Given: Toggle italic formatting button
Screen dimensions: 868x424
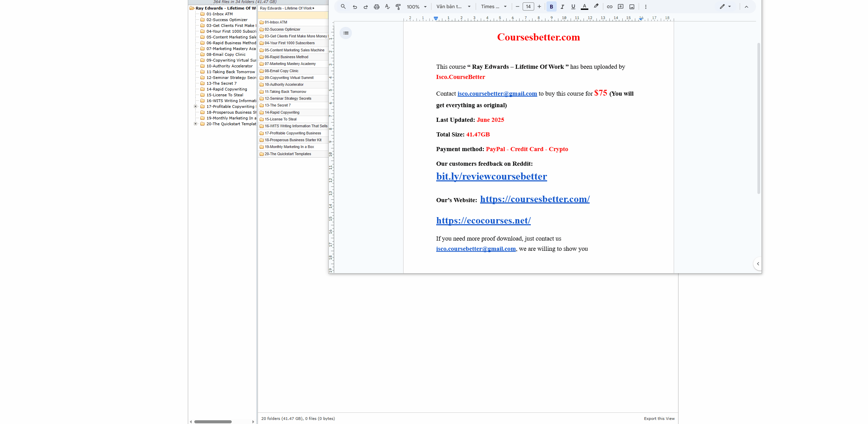Looking at the screenshot, I should (x=562, y=7).
